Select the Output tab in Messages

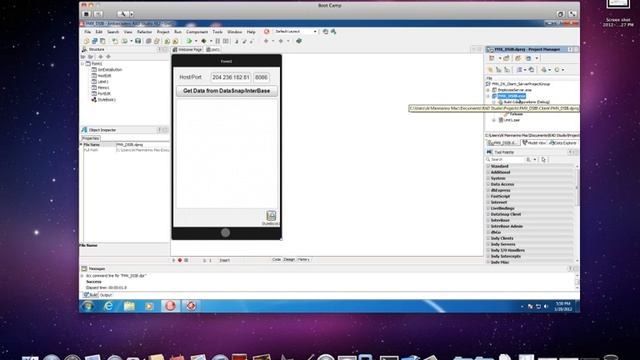tap(106, 295)
